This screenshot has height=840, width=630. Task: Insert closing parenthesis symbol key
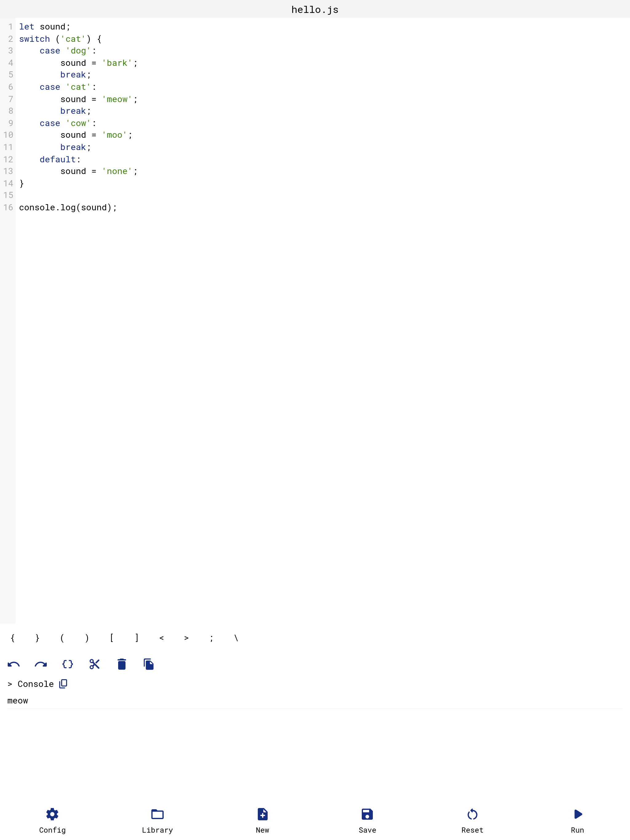(x=87, y=638)
